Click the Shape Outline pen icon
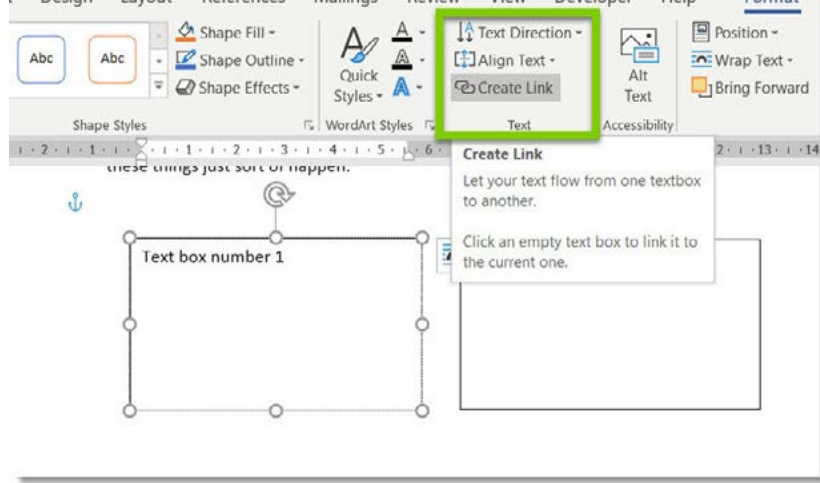This screenshot has height=483, width=820. pyautogui.click(x=185, y=60)
